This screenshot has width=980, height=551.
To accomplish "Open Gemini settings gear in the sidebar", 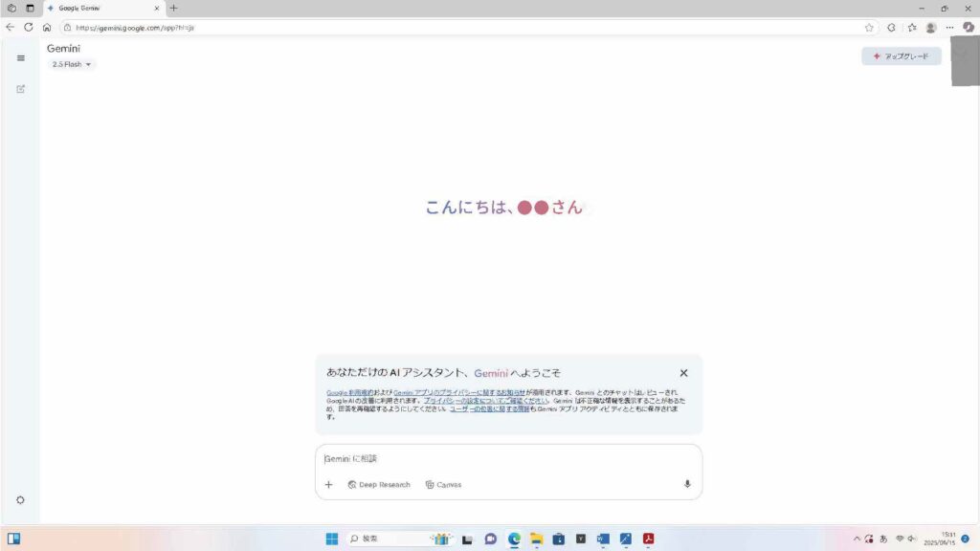I will click(x=21, y=500).
